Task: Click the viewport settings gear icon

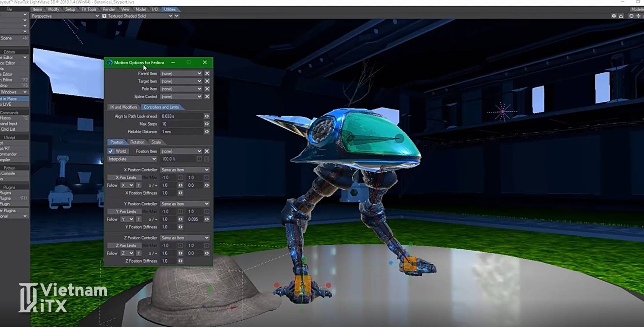Action: [614, 16]
